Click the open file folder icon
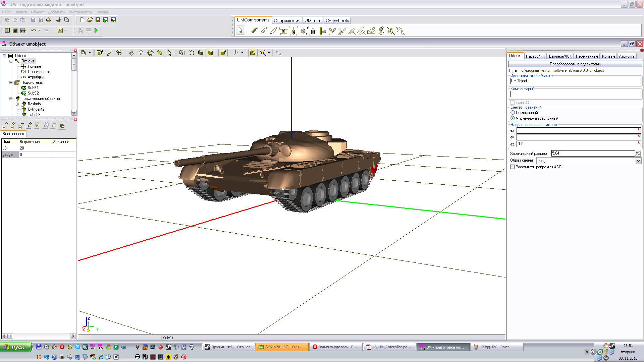This screenshot has width=644, height=362. (x=90, y=20)
